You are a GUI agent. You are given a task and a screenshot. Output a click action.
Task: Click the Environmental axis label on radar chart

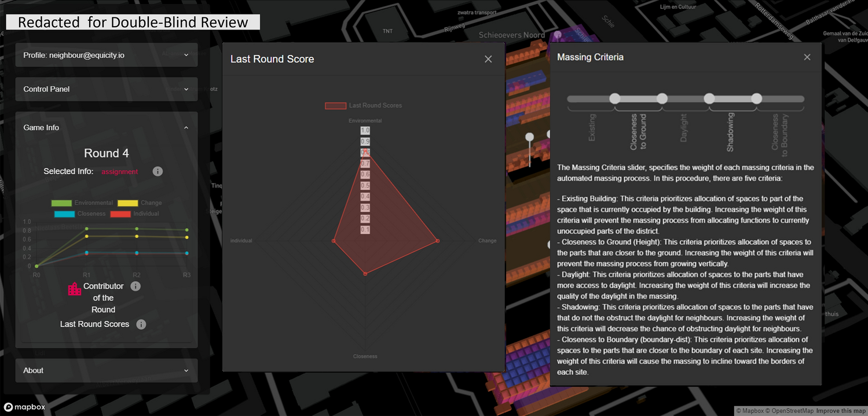(365, 121)
